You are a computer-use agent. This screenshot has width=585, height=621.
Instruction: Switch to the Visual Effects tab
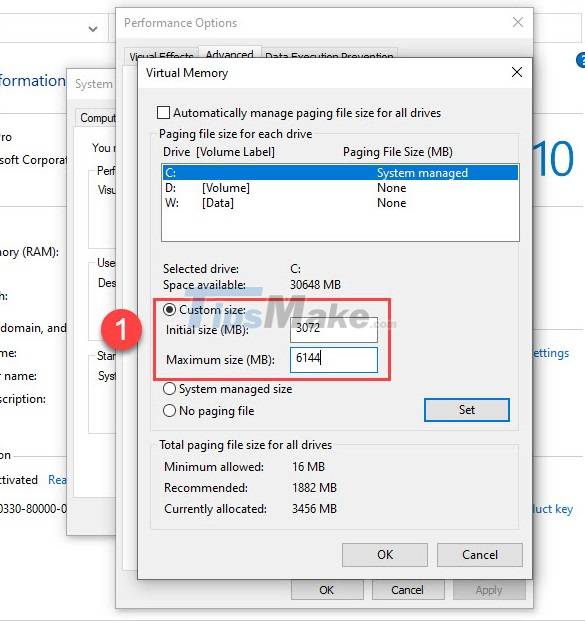161,56
